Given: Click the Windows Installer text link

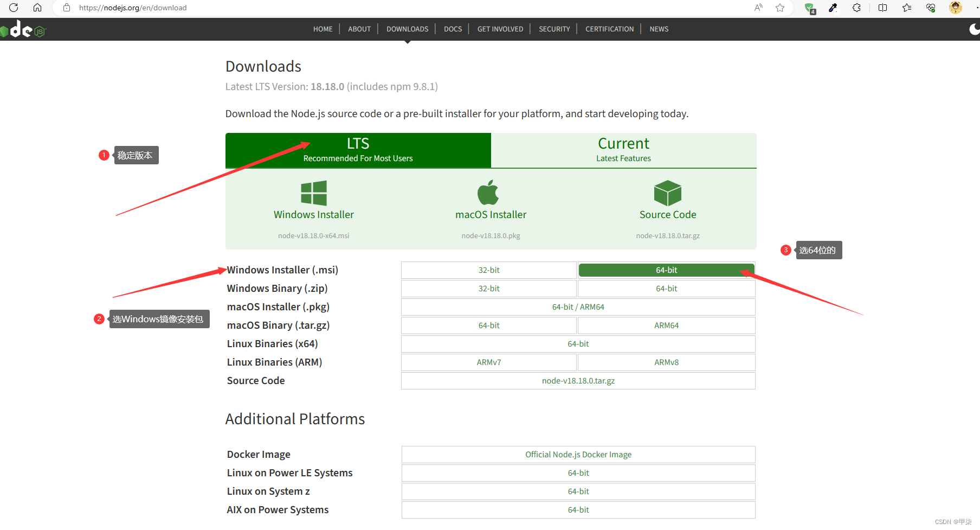Looking at the screenshot, I should coord(314,215).
